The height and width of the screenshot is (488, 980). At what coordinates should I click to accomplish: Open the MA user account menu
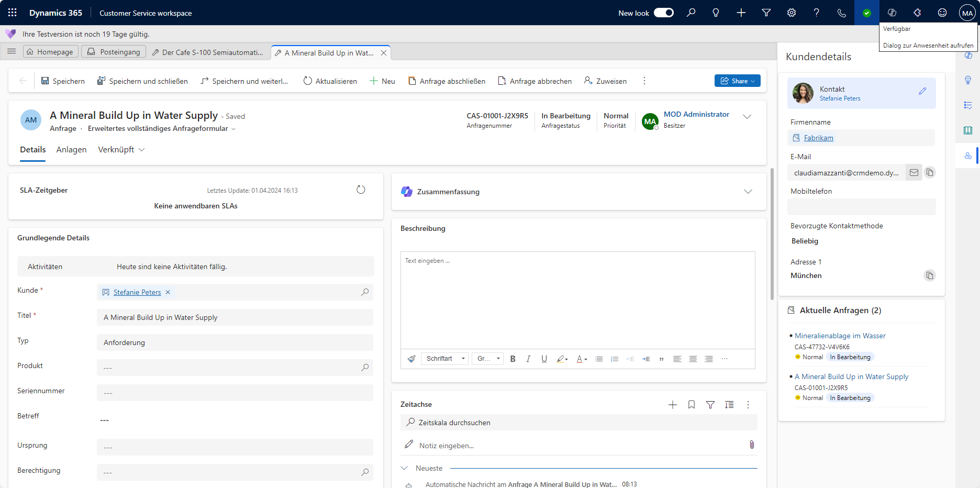(x=967, y=13)
